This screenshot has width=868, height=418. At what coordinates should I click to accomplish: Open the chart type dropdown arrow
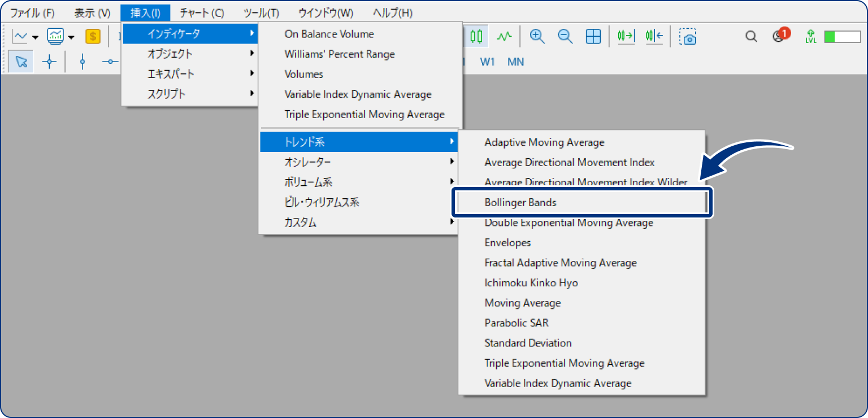click(35, 37)
